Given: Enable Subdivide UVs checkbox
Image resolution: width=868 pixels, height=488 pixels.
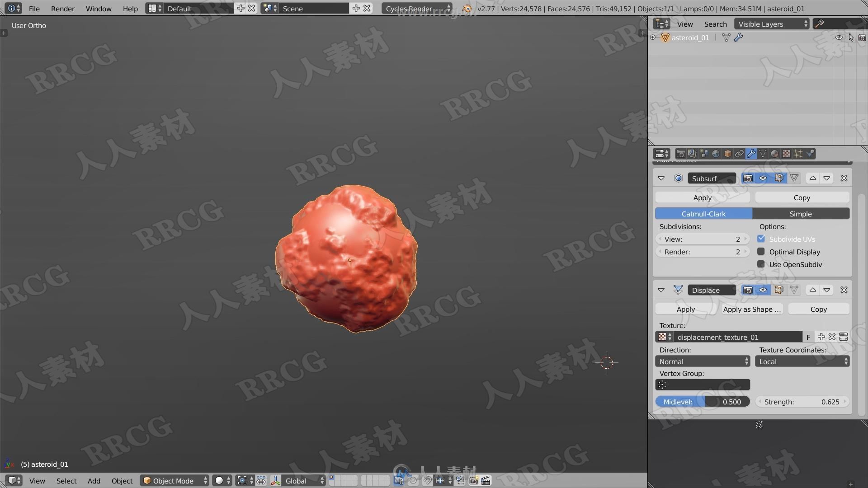Looking at the screenshot, I should [x=761, y=239].
